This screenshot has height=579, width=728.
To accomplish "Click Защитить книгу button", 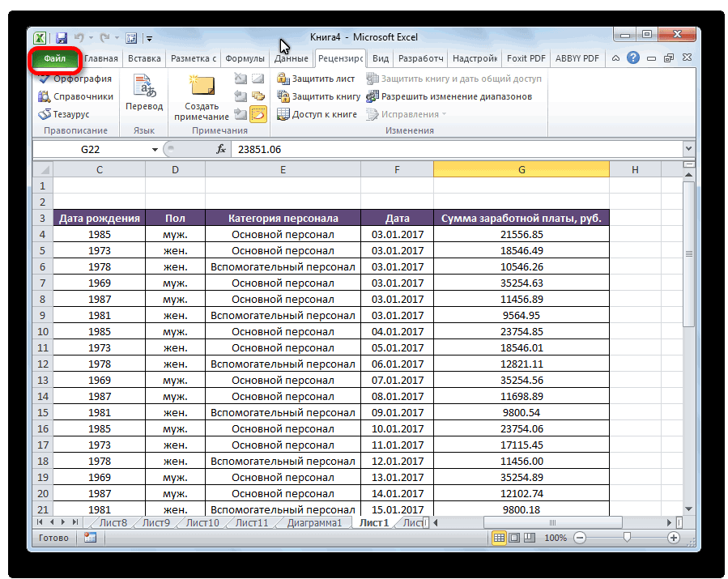I will pyautogui.click(x=318, y=96).
